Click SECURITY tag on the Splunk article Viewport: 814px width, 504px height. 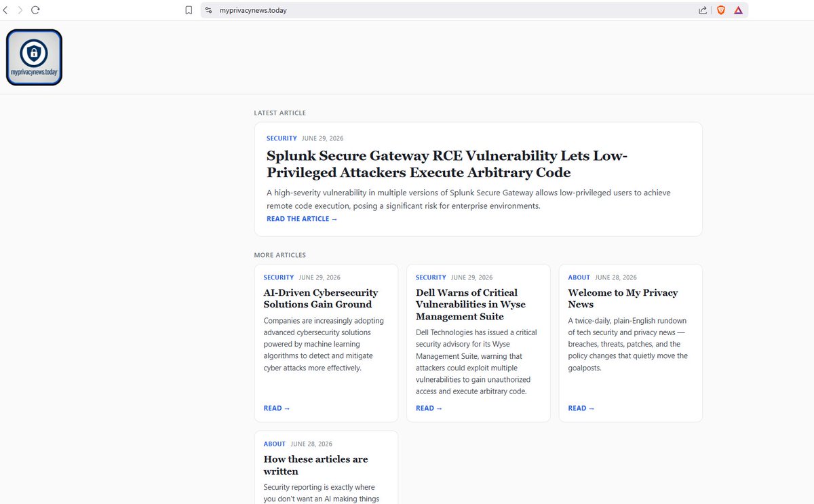pyautogui.click(x=282, y=138)
